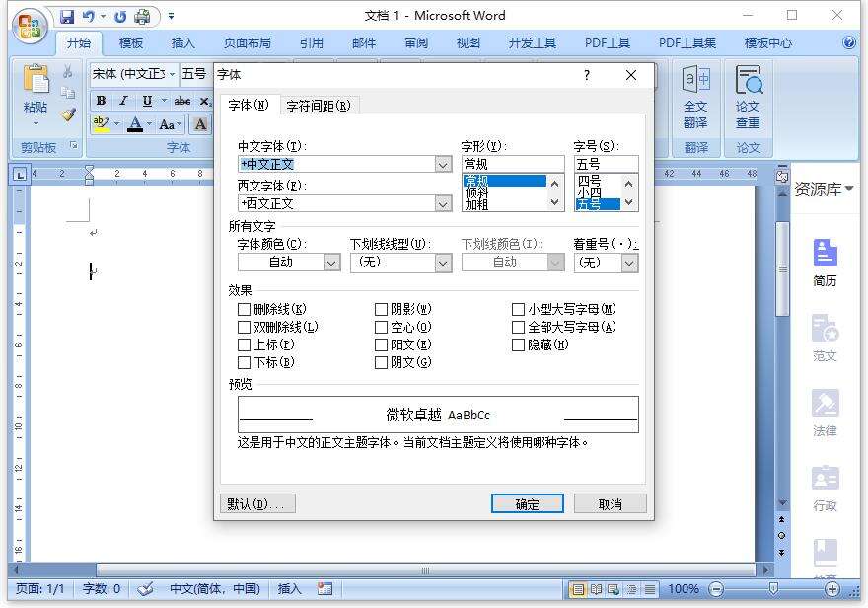The height and width of the screenshot is (608, 868).
Task: Click the tab selector L button on ruler
Action: (20, 175)
